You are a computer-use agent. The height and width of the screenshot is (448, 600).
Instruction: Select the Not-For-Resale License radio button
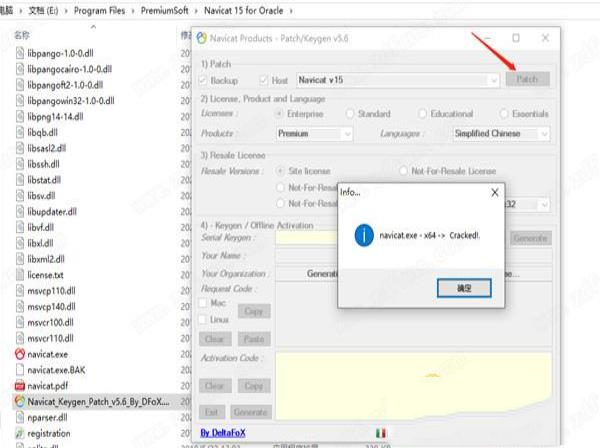(x=403, y=171)
